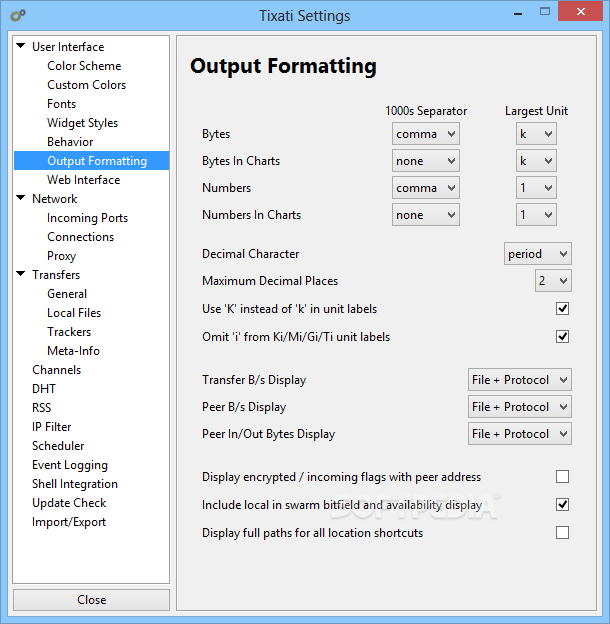Open Bytes In Charts separator dropdown
The height and width of the screenshot is (624, 610).
(425, 161)
